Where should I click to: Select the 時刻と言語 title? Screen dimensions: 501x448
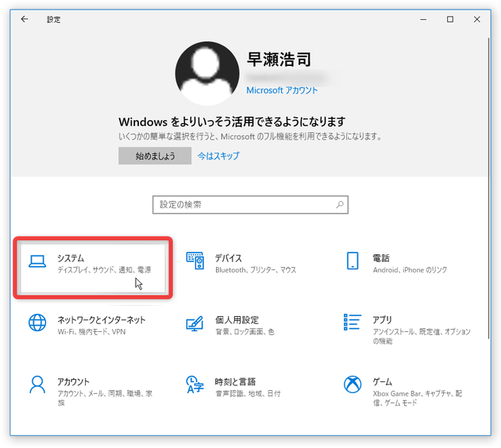coord(235,381)
